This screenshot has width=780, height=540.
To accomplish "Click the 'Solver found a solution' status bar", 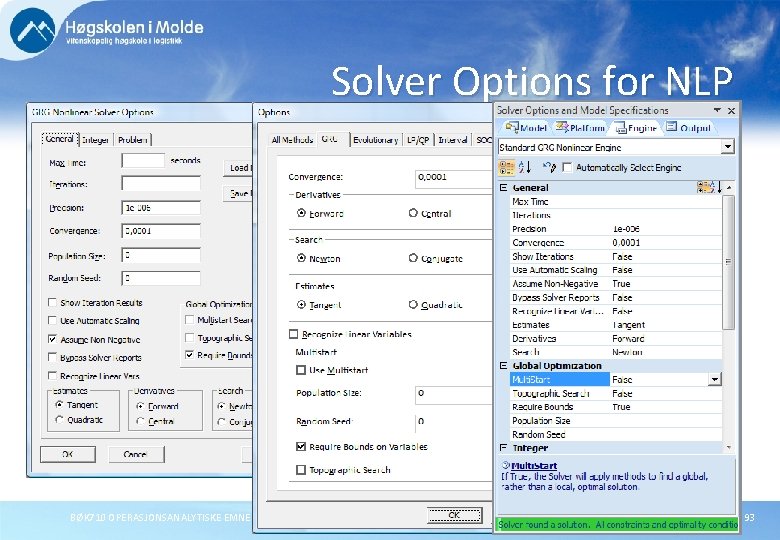I will tap(617, 524).
